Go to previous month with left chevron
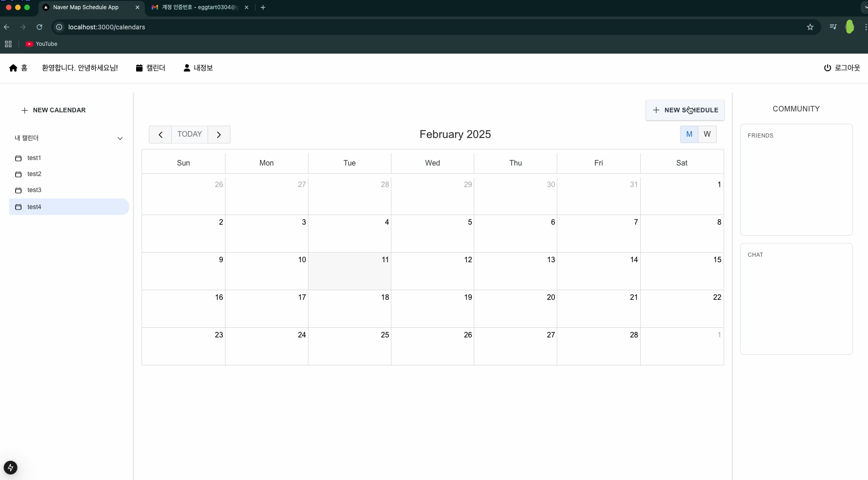The image size is (868, 480). pos(160,134)
